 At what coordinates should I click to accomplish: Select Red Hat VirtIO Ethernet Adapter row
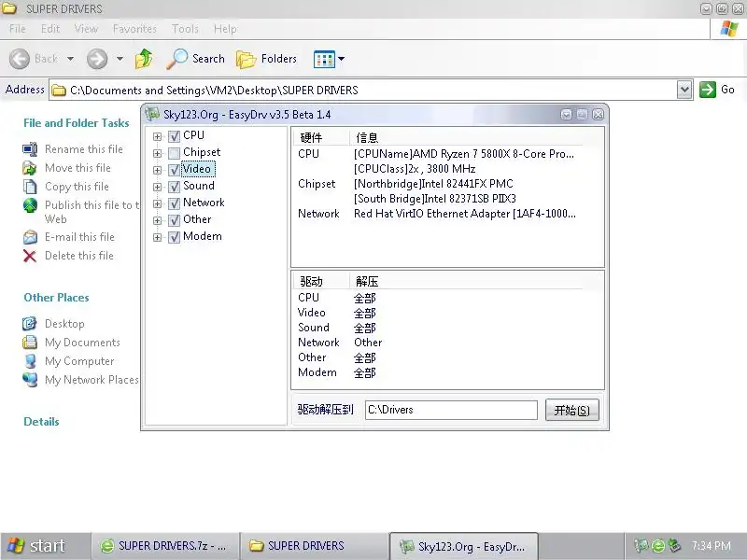point(437,214)
